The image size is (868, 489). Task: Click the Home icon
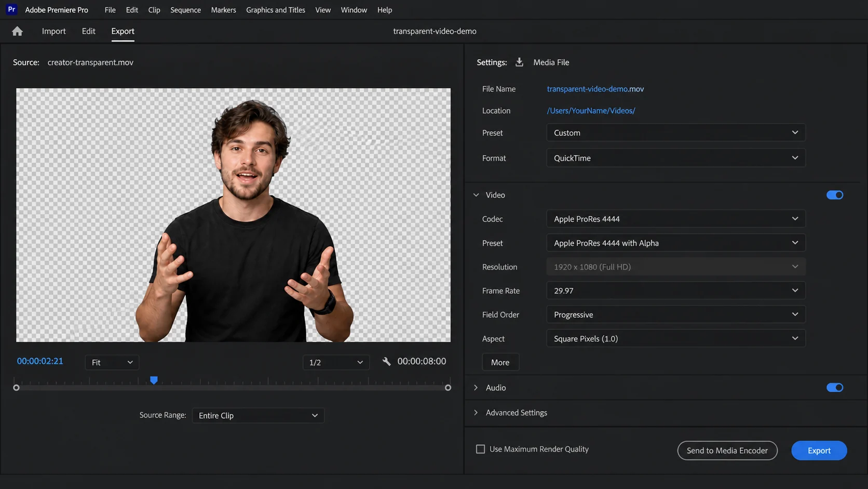[17, 31]
